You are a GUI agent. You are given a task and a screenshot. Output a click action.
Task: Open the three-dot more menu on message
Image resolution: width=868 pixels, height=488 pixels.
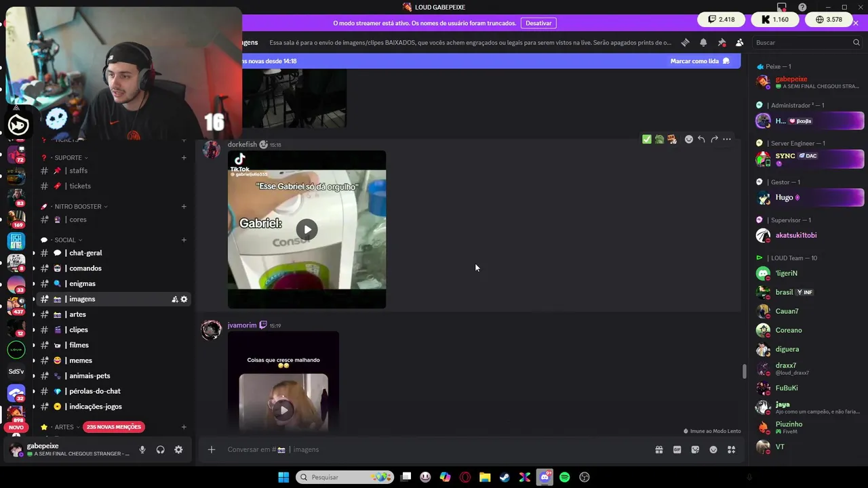pyautogui.click(x=727, y=139)
